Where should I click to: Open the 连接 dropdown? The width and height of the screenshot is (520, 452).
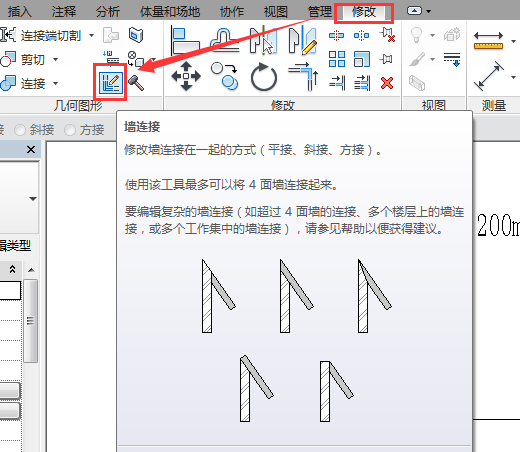click(55, 83)
